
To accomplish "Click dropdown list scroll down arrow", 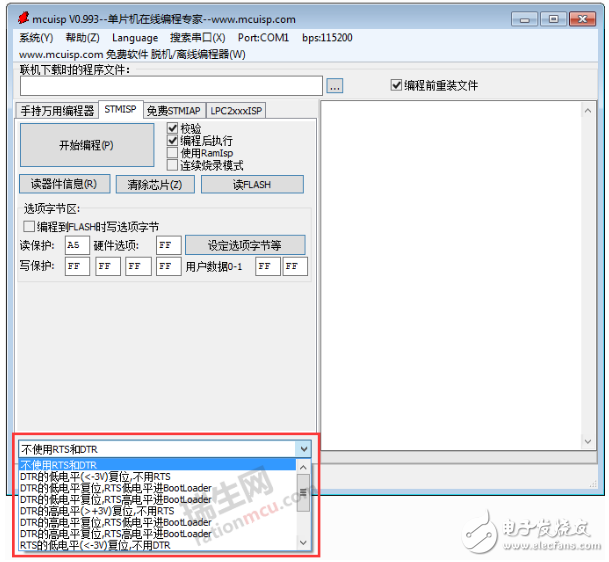I will coord(304,543).
